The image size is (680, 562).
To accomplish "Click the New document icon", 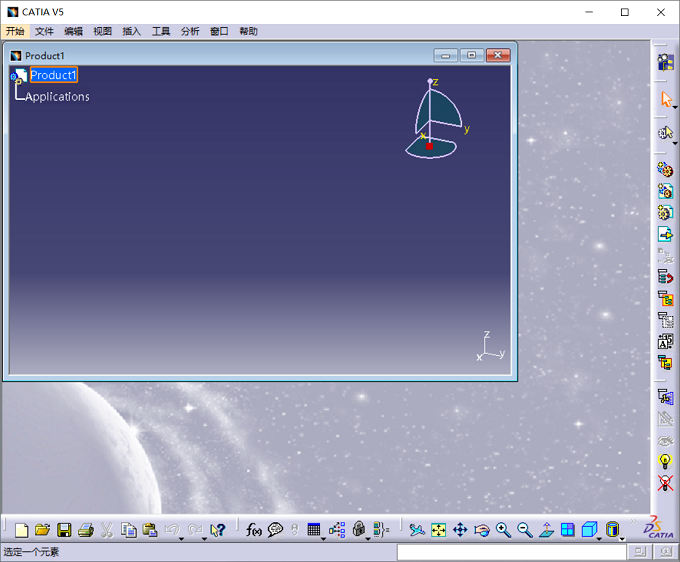I will [21, 530].
